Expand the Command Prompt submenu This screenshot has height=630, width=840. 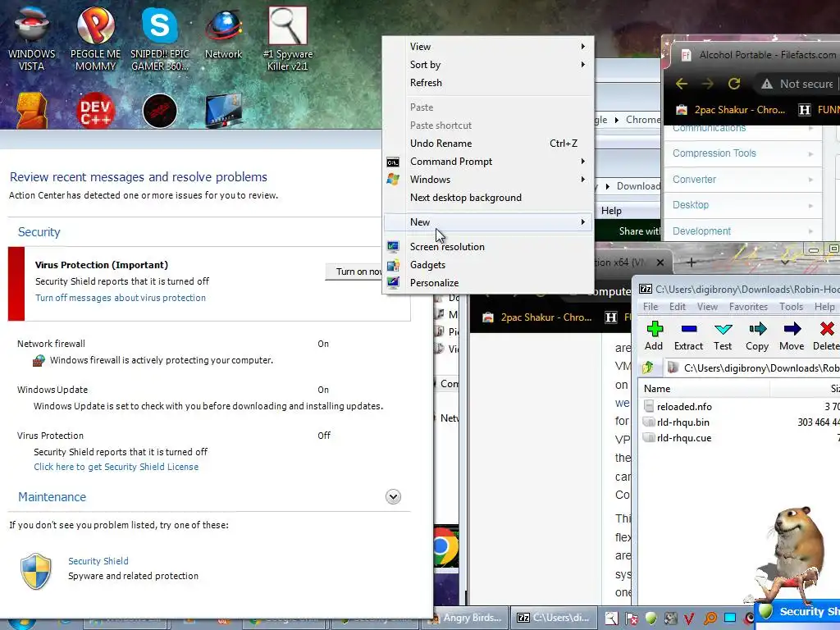pos(488,162)
